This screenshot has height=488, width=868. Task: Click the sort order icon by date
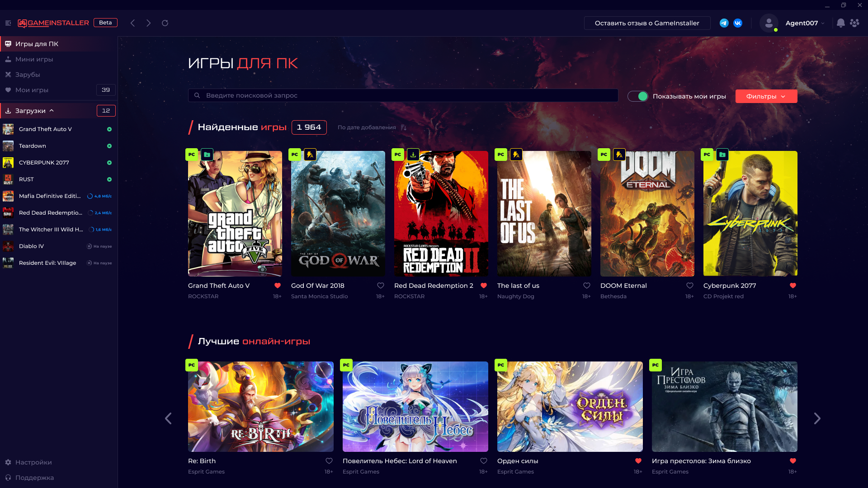[x=404, y=128]
